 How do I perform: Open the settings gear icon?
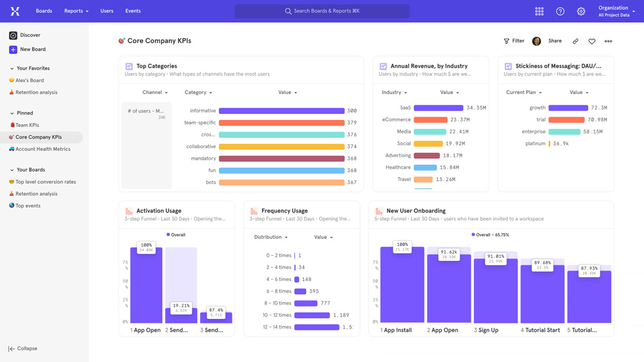581,12
